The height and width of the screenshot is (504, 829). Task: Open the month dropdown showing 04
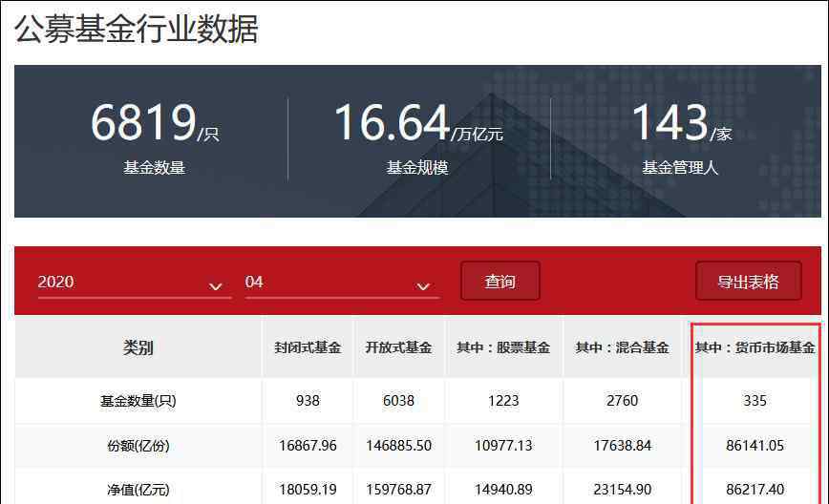click(342, 283)
